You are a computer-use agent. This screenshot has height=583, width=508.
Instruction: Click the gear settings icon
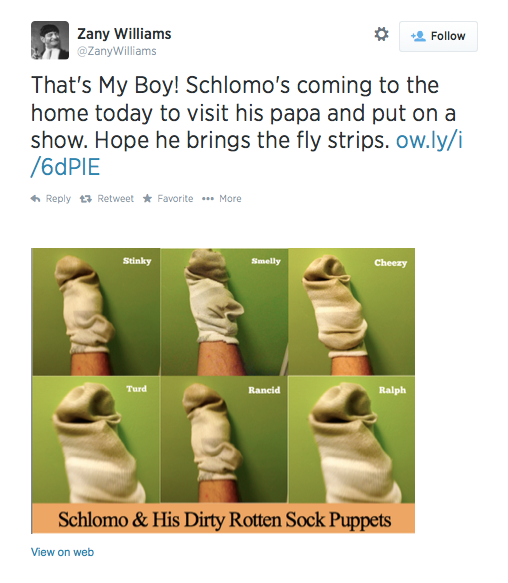(381, 34)
